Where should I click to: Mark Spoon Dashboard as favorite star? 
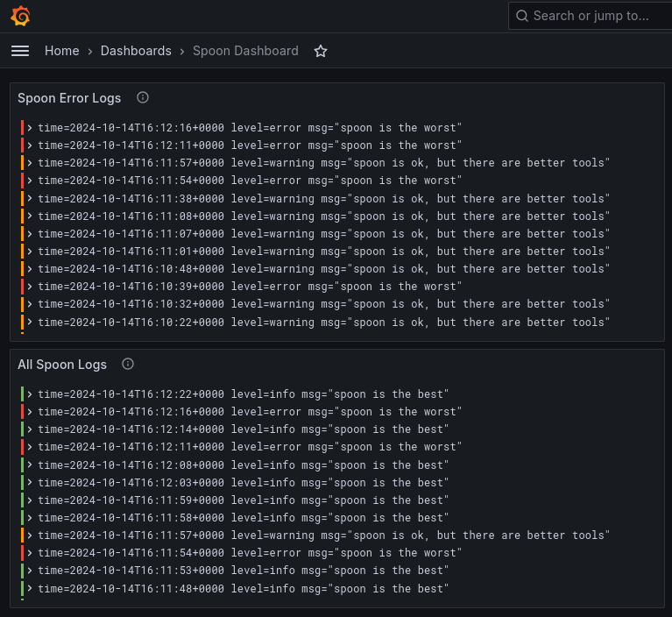321,51
